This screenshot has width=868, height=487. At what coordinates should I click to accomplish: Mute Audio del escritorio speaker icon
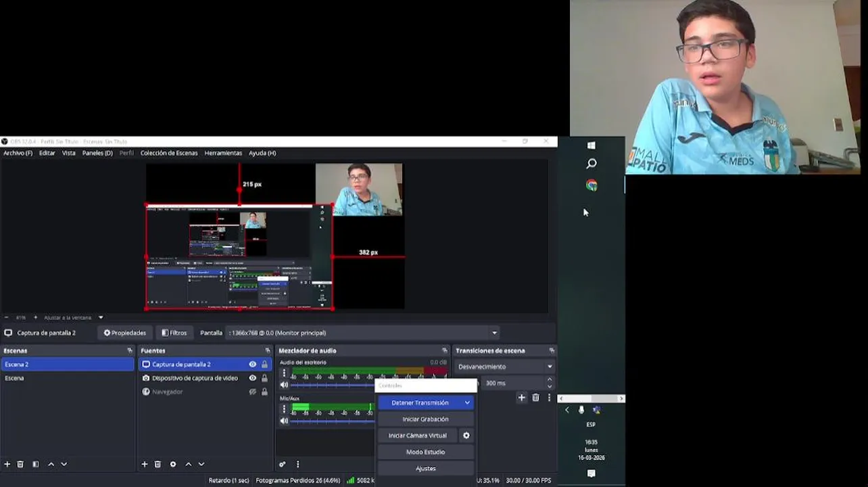pos(284,385)
